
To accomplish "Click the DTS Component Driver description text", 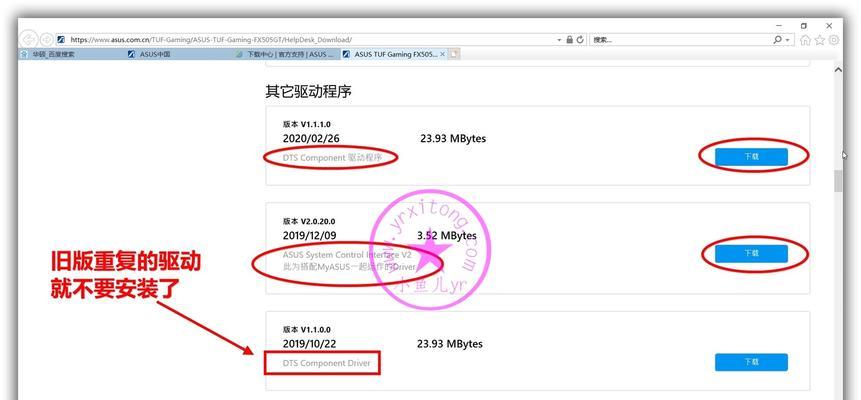I will pyautogui.click(x=326, y=363).
